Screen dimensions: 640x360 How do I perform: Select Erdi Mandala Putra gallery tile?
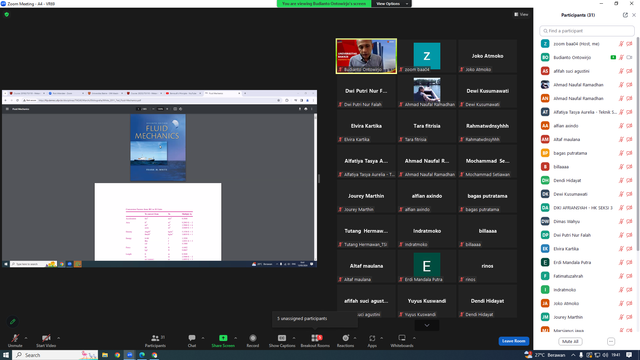pos(427,266)
